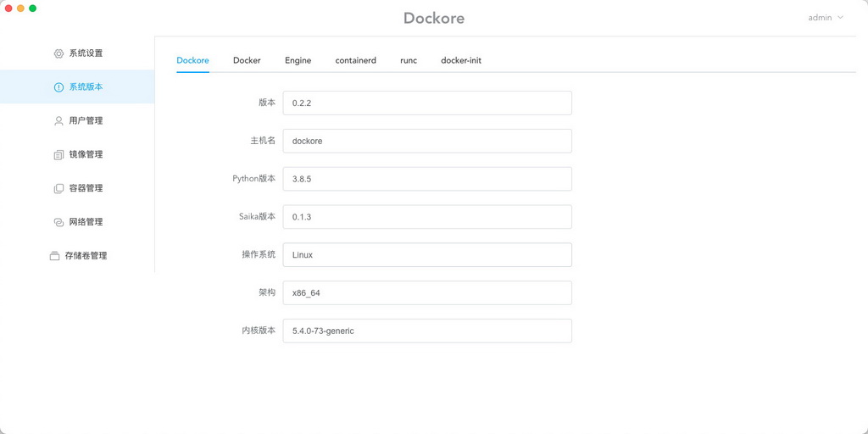This screenshot has height=434, width=868.
Task: Open 网络管理 menu entry
Action: tap(77, 222)
